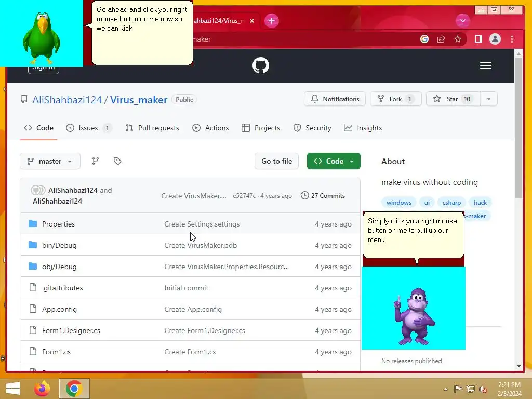The width and height of the screenshot is (532, 399).
Task: Click the Form1.Designer.cs file icon
Action: pos(33,330)
